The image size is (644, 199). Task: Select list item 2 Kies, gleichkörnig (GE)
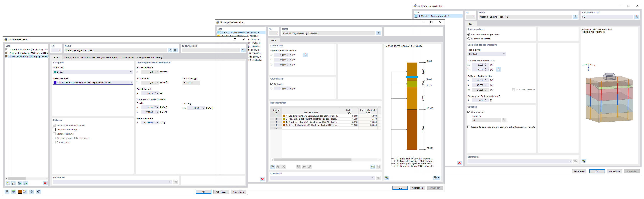pyautogui.click(x=27, y=53)
